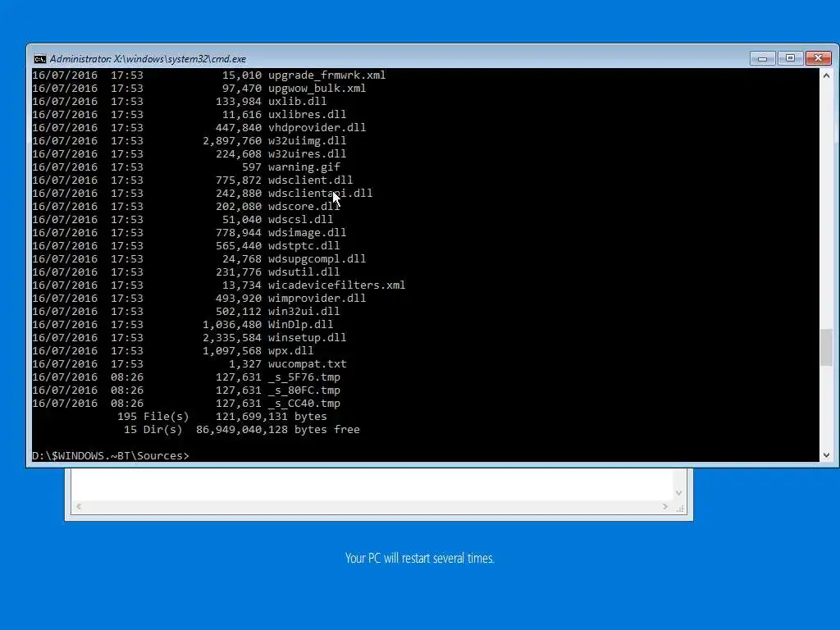This screenshot has width=840, height=630.
Task: Click the setup window's scroll right arrow
Action: click(x=665, y=506)
